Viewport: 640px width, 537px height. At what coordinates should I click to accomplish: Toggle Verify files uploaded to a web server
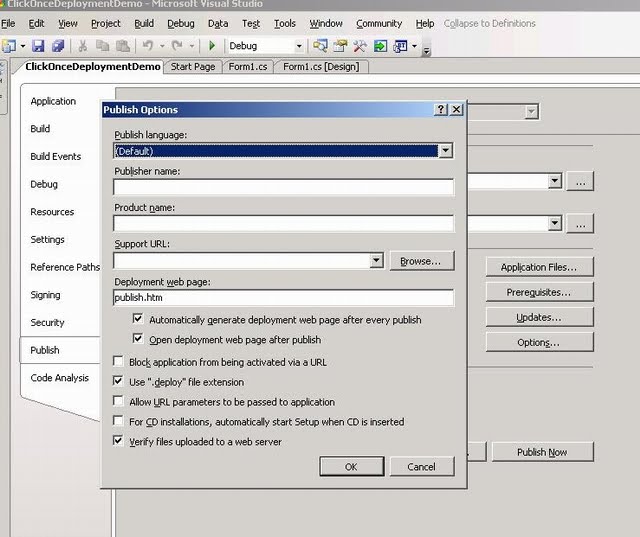click(x=118, y=441)
